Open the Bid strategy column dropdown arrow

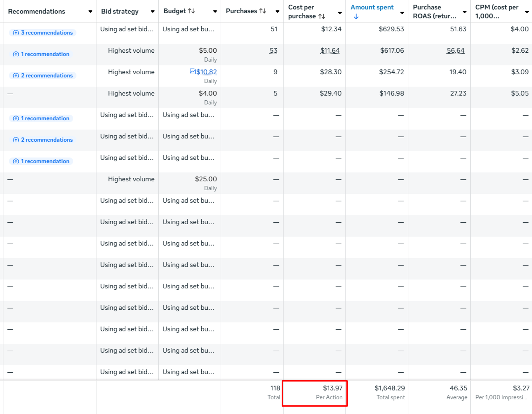point(153,11)
